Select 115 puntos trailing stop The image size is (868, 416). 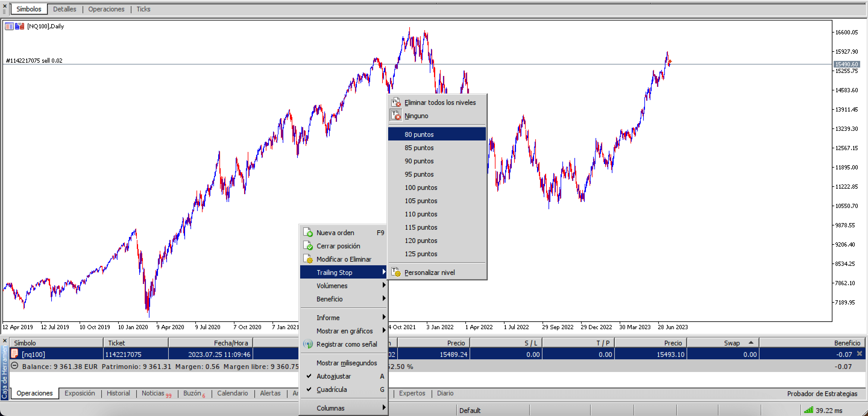(437, 227)
